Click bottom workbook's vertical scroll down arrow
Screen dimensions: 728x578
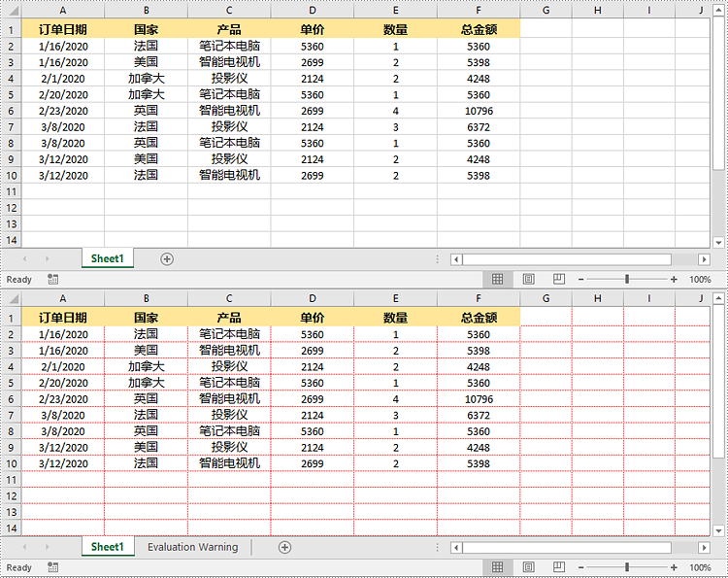pos(718,530)
